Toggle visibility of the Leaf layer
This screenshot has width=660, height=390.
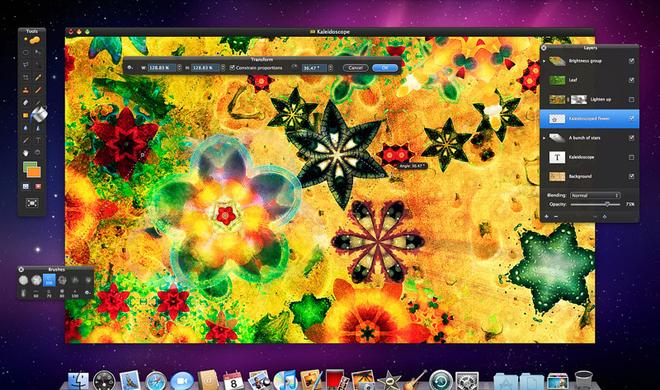(x=631, y=80)
